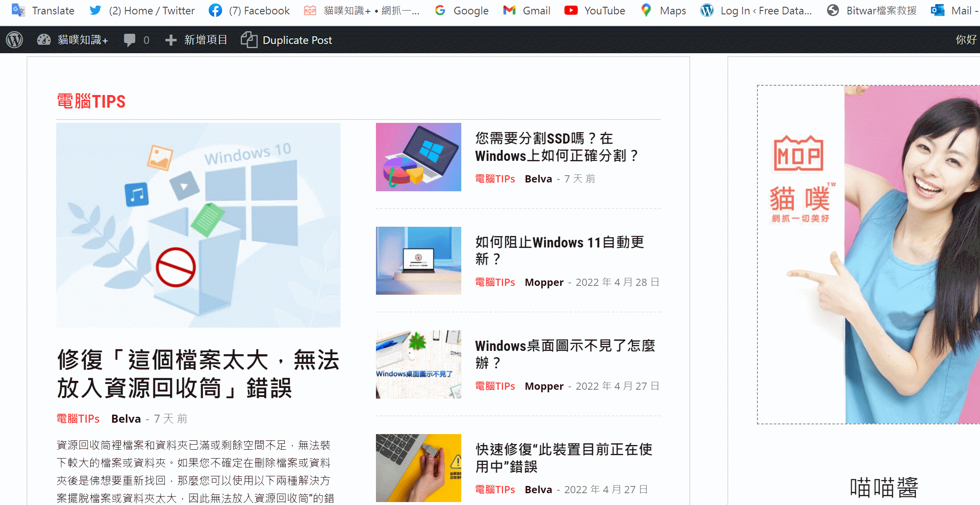
Task: Click the 電腦TIPS section heading
Action: [91, 102]
